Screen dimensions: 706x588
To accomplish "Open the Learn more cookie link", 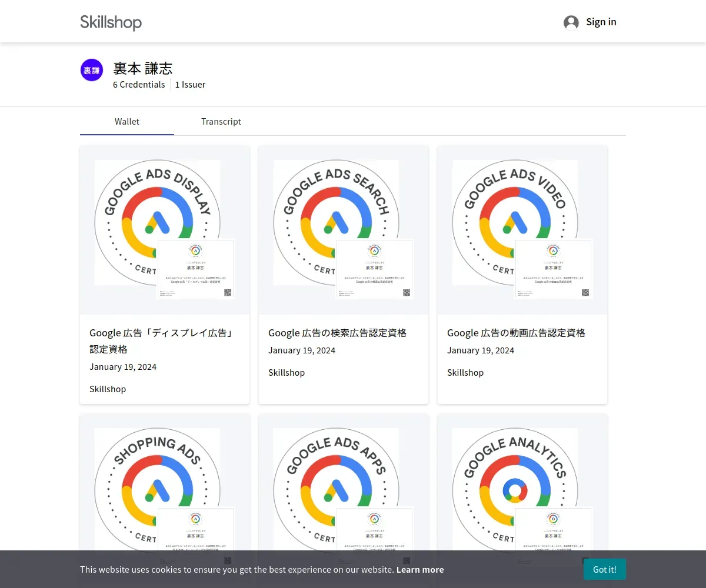I will coord(420,570).
